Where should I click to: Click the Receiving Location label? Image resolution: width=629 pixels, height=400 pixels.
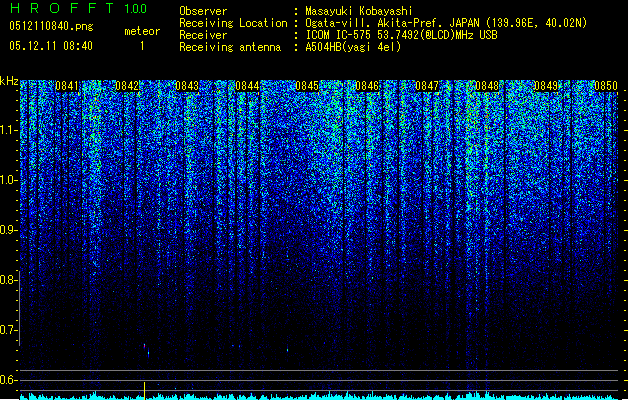click(x=233, y=23)
